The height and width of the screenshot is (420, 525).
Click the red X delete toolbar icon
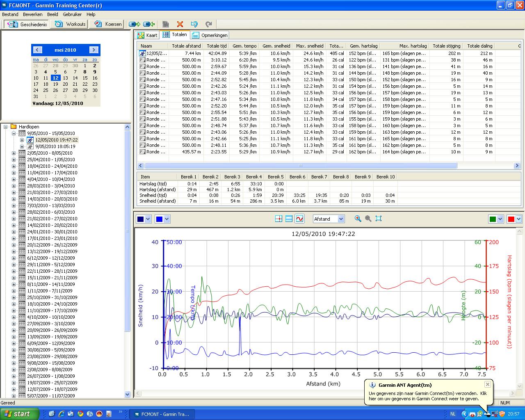point(180,24)
